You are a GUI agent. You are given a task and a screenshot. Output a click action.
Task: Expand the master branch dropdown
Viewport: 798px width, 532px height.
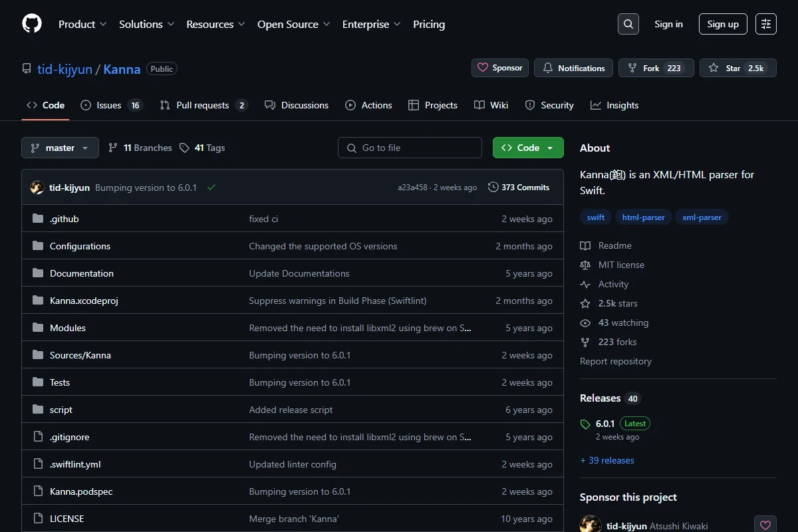[60, 148]
